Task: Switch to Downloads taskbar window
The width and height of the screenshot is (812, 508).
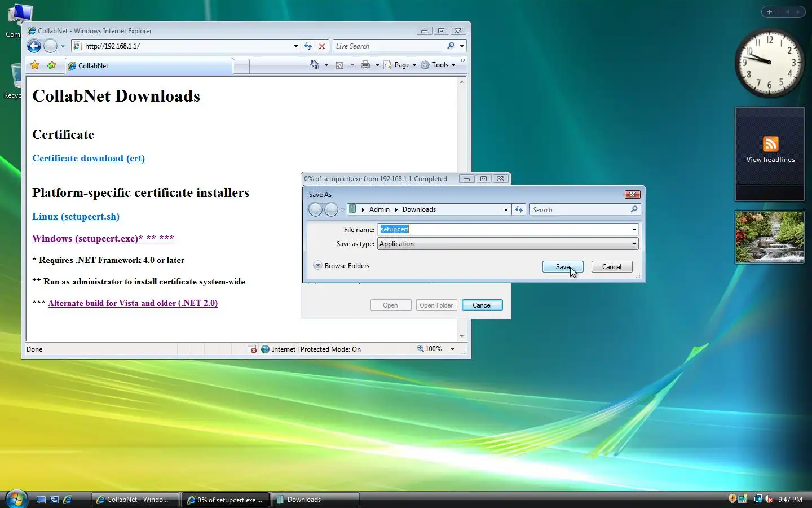Action: 316,500
